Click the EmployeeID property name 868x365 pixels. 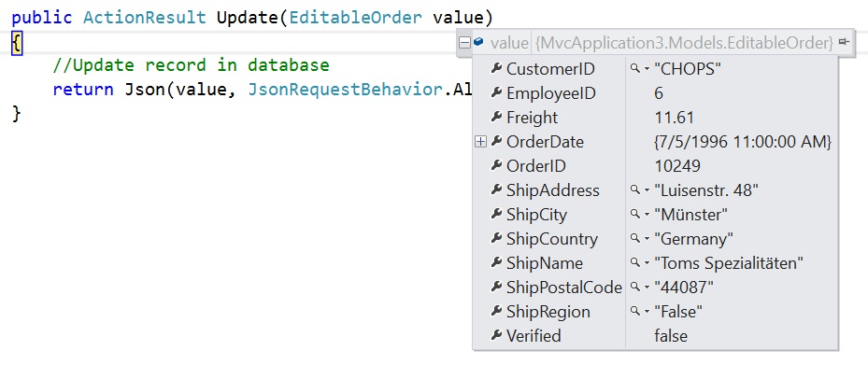pyautogui.click(x=551, y=93)
